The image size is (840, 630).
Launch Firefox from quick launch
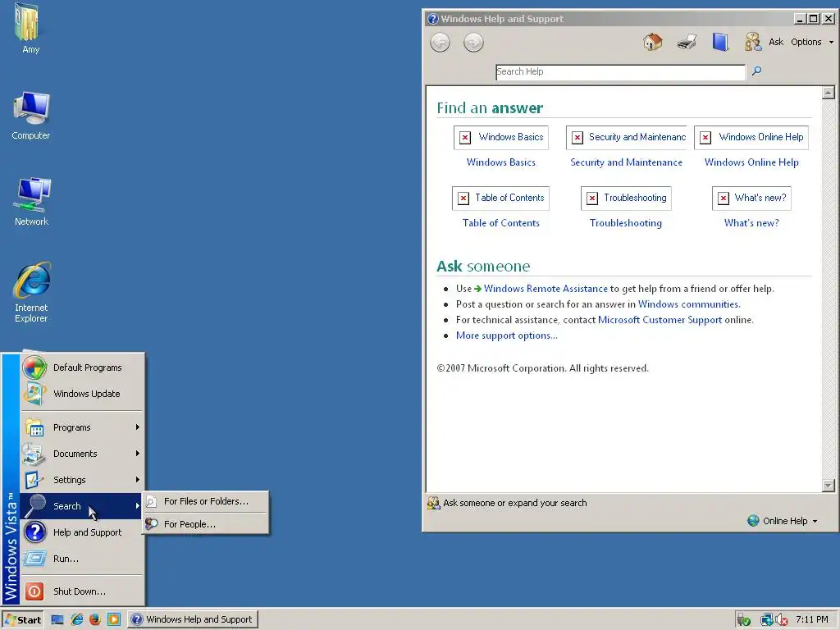[95, 620]
